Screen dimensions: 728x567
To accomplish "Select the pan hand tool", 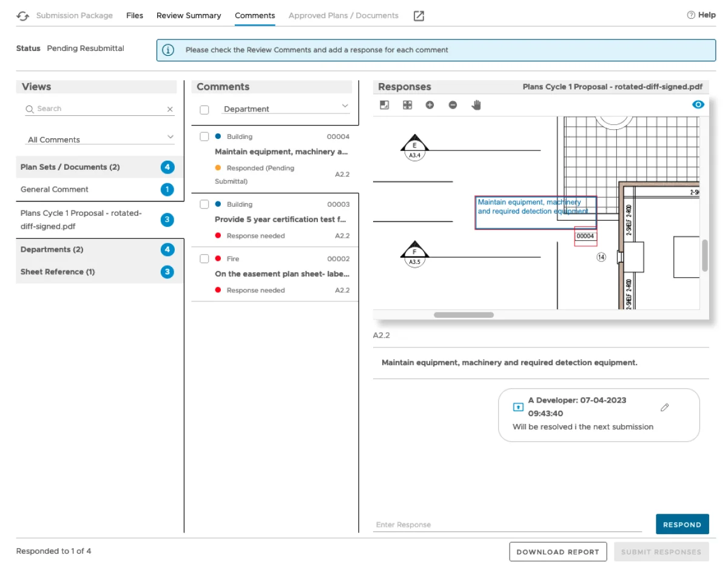I will pyautogui.click(x=476, y=105).
